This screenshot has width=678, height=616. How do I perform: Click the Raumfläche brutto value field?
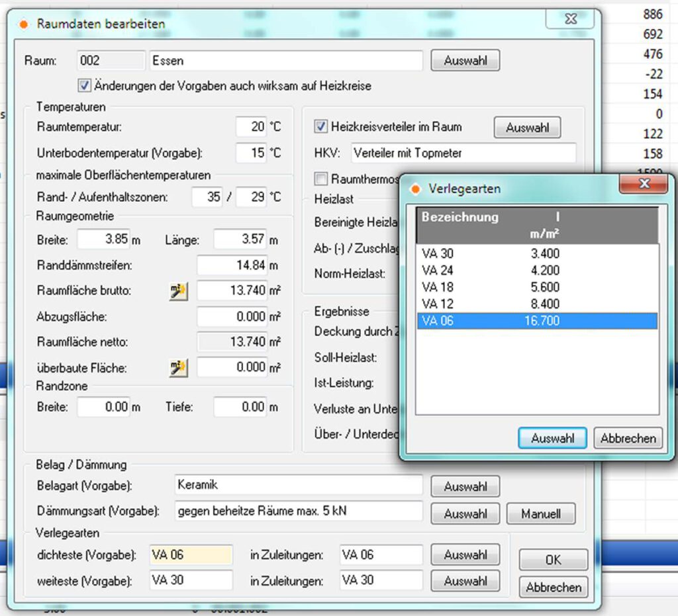tap(232, 290)
